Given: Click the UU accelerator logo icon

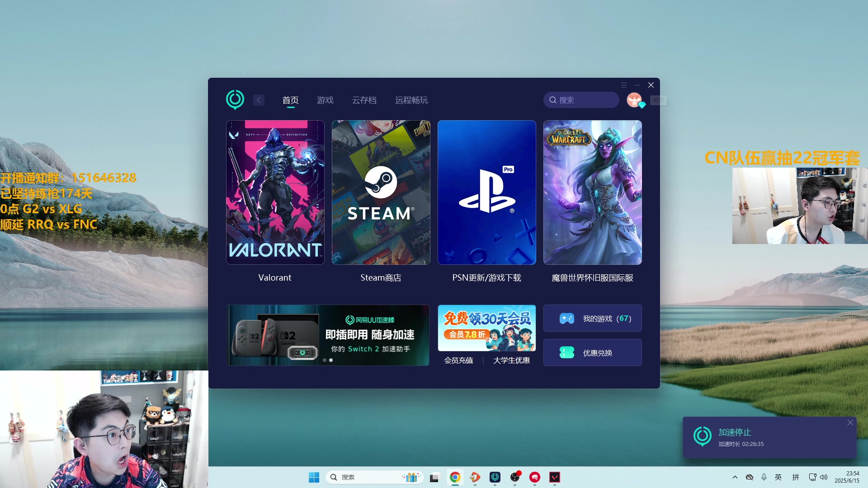Looking at the screenshot, I should coord(235,99).
